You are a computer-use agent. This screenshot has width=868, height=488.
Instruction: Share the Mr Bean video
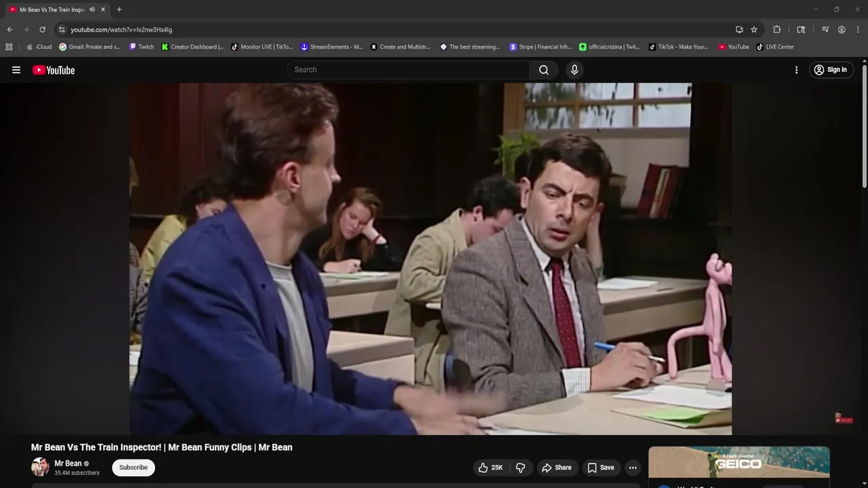coord(556,468)
